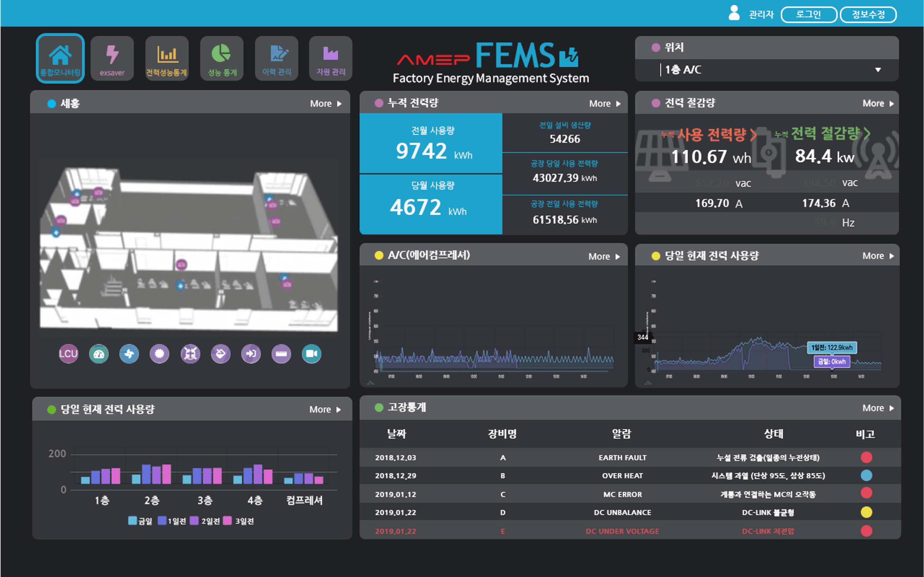Toggle the 3일전 legend entry in bar chart

pos(238,521)
